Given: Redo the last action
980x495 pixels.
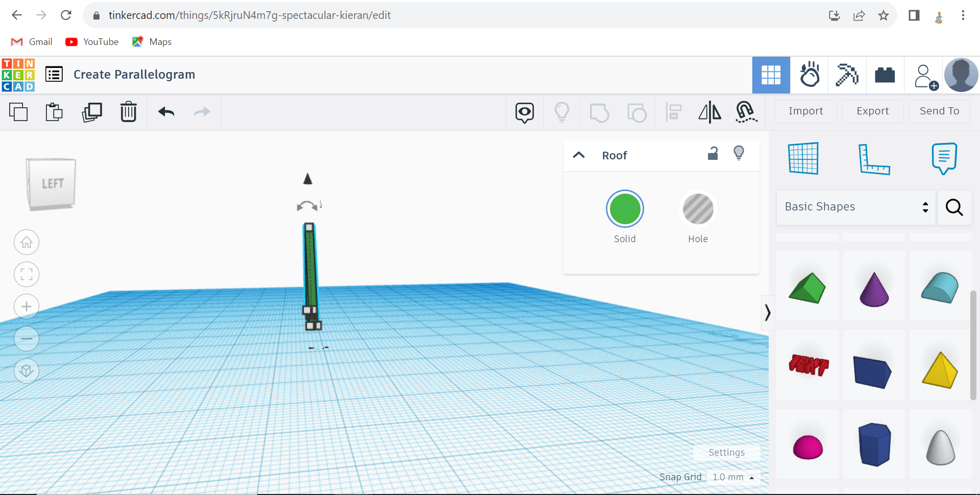Looking at the screenshot, I should point(203,111).
